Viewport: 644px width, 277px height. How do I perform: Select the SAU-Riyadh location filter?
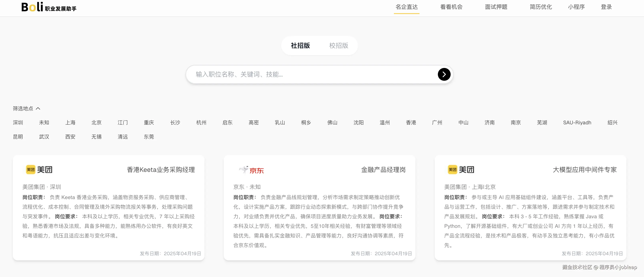pyautogui.click(x=577, y=123)
